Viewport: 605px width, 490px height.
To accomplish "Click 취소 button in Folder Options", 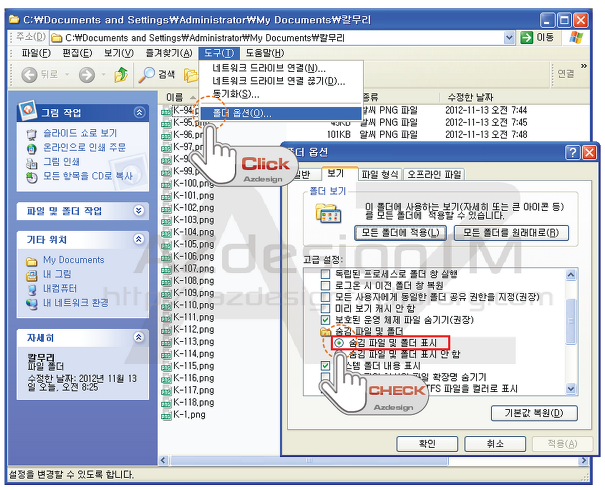I will point(495,444).
